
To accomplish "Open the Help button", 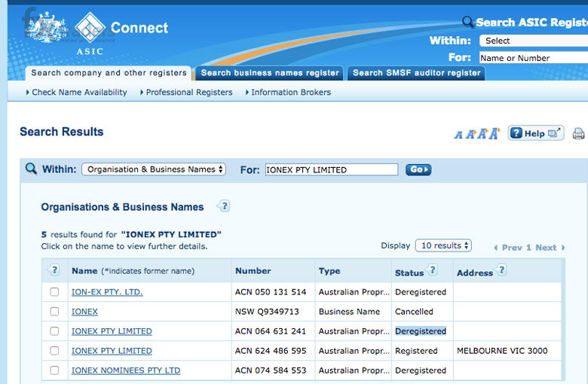I will click(536, 133).
